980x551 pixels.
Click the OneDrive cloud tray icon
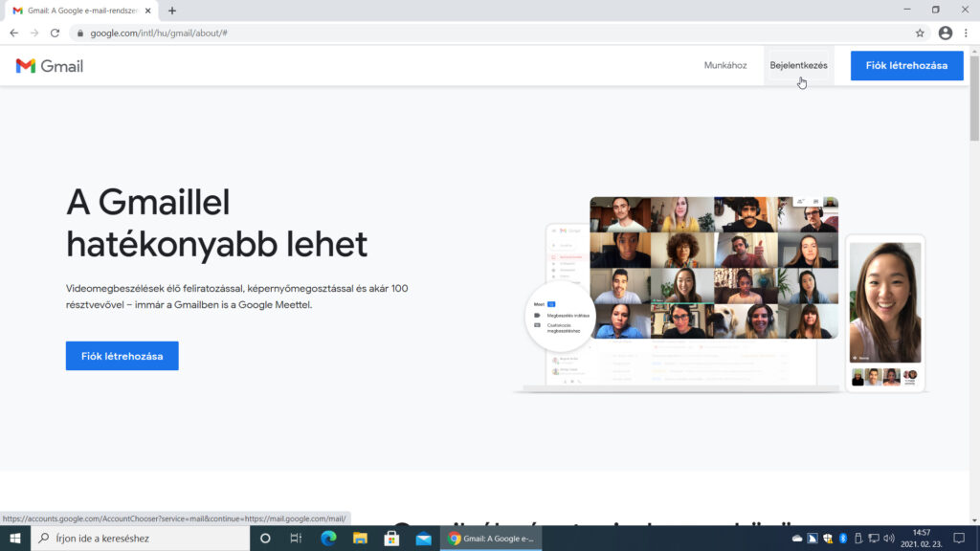(x=797, y=538)
